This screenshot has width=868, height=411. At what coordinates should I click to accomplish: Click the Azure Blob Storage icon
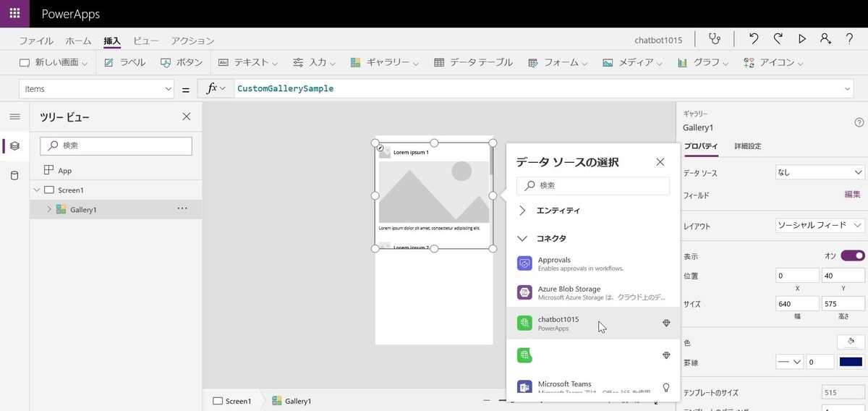coord(525,293)
